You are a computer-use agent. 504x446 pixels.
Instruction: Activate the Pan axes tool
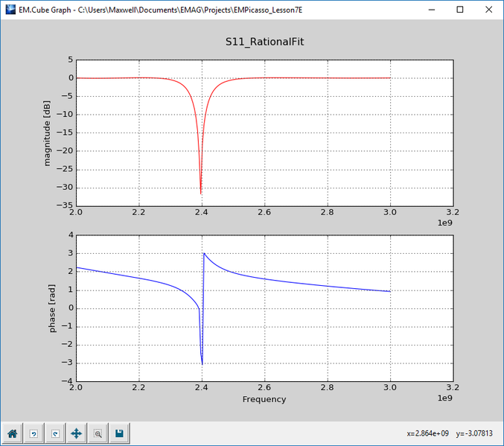(x=77, y=433)
